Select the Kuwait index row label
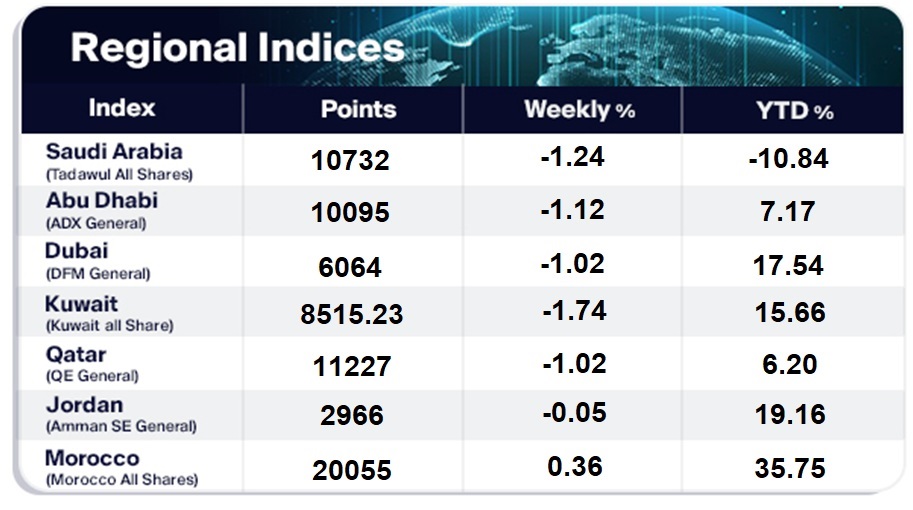The image size is (913, 510). (x=82, y=303)
